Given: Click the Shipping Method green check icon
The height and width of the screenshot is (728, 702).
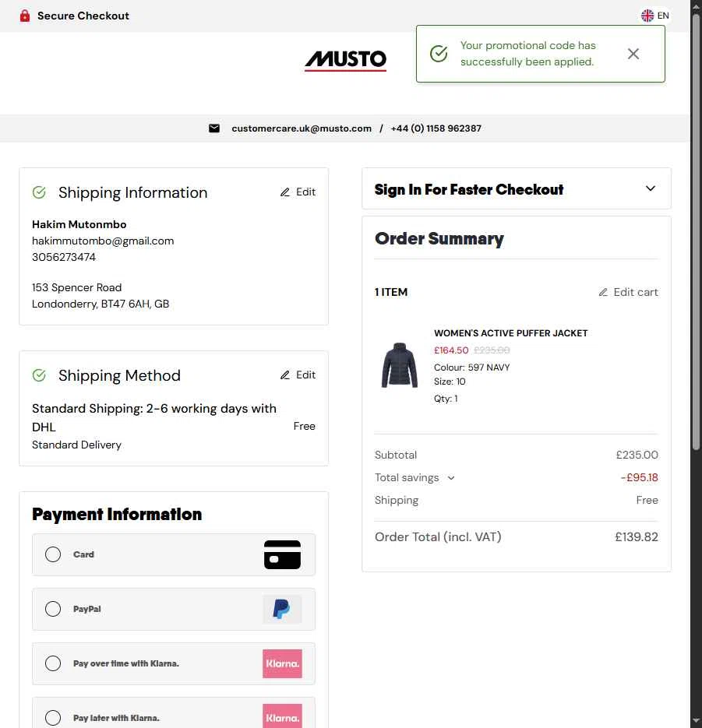Looking at the screenshot, I should [39, 375].
